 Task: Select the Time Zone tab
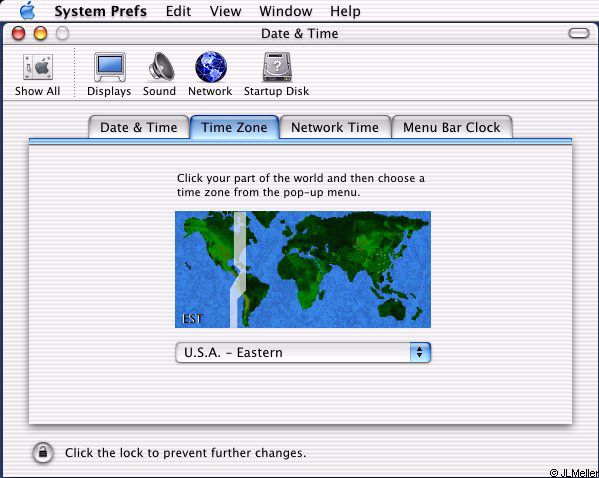coord(234,127)
